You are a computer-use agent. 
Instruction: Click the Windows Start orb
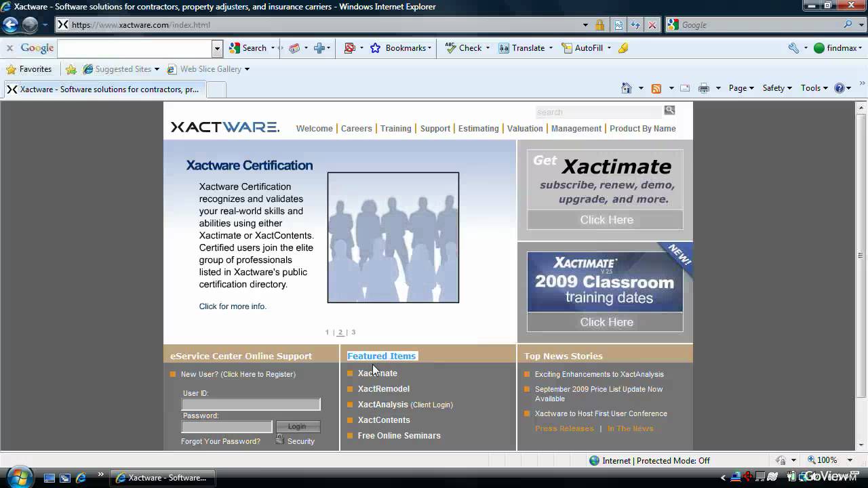20,477
